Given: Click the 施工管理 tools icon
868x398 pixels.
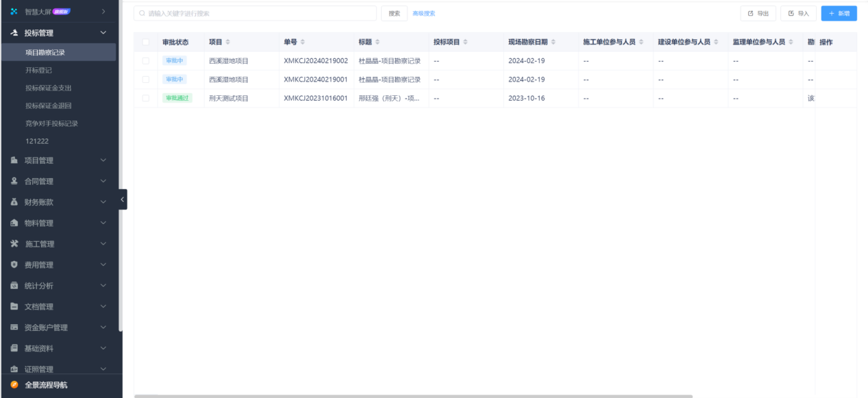Looking at the screenshot, I should pyautogui.click(x=14, y=244).
